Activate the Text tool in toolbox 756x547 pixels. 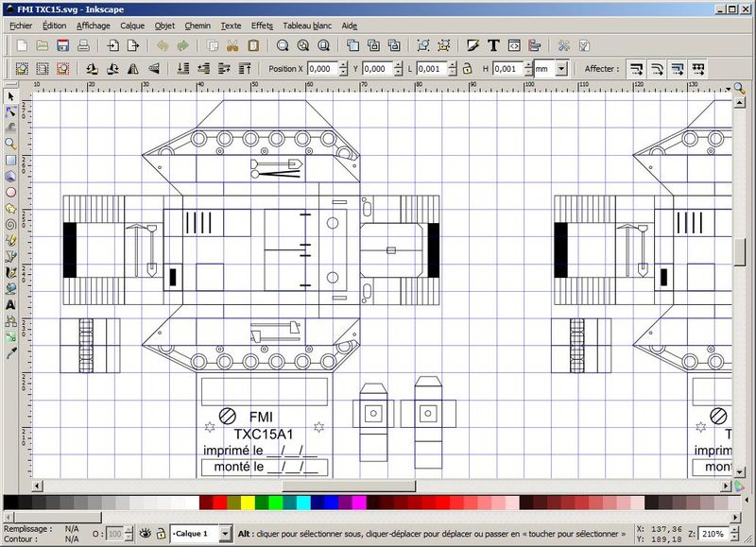click(11, 304)
